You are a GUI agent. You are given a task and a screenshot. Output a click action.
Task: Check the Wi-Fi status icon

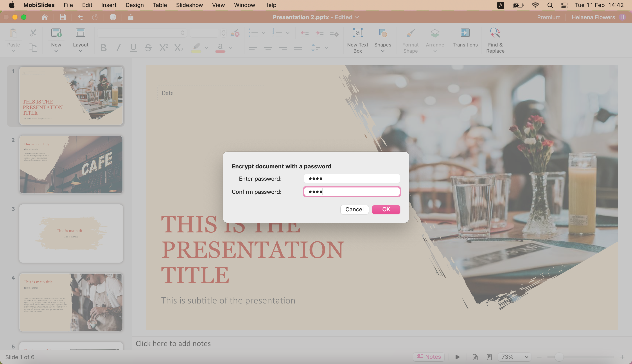point(535,5)
